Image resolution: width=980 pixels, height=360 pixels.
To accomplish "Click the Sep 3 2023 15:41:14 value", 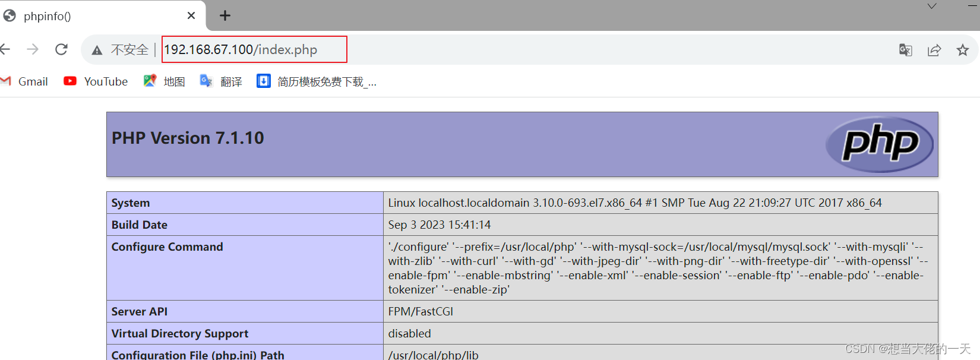I will (440, 225).
